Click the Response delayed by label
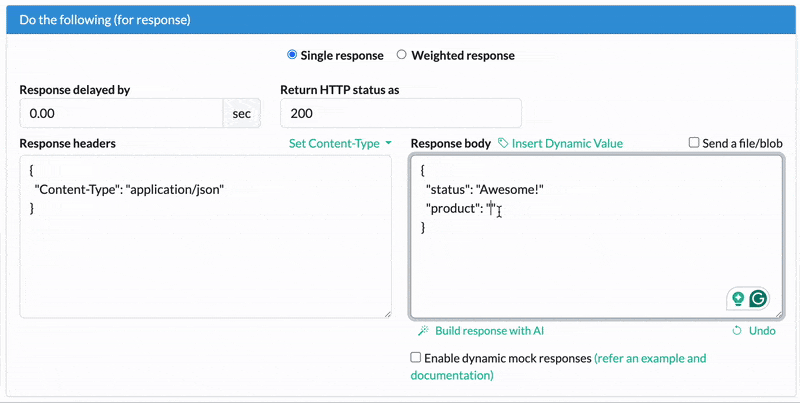Viewport: 800px width, 403px height. click(74, 90)
